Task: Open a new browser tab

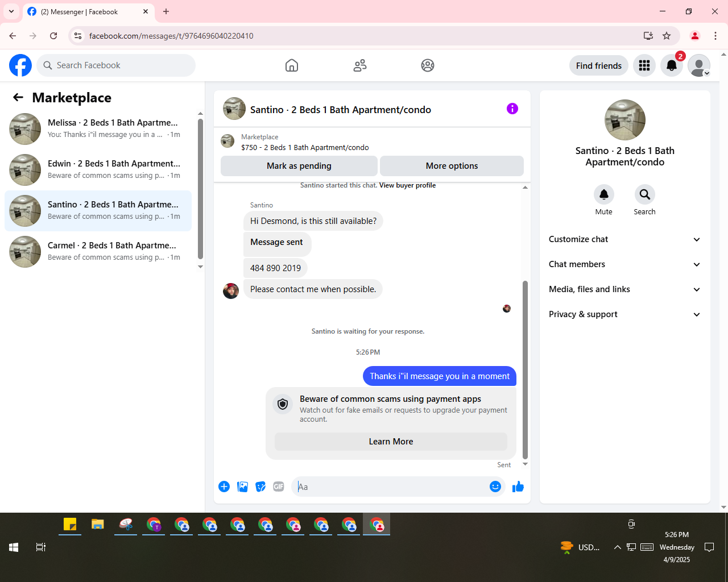Action: click(166, 11)
